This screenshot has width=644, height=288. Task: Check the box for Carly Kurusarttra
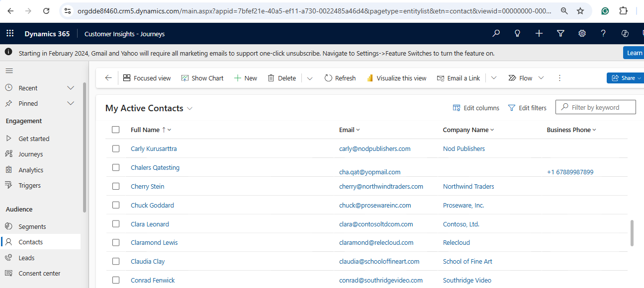[116, 148]
